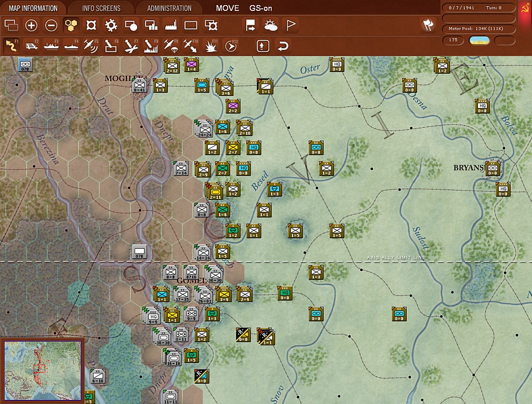Open the ADMINISTRATION tab
This screenshot has width=532, height=404.
(169, 8)
